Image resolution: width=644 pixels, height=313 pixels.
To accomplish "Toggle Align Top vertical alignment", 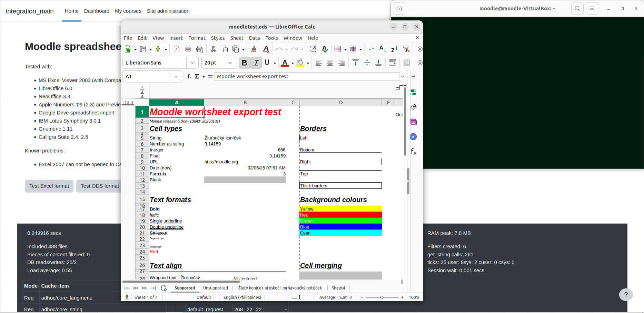I will pyautogui.click(x=356, y=63).
